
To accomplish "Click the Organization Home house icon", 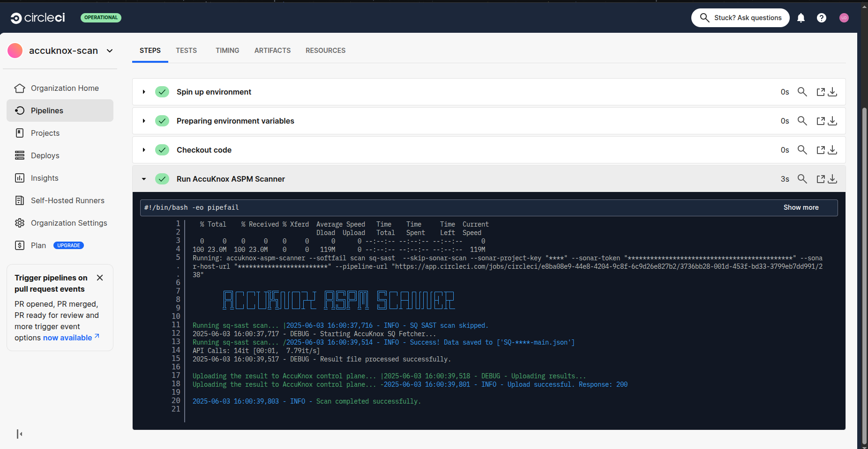I will point(20,88).
